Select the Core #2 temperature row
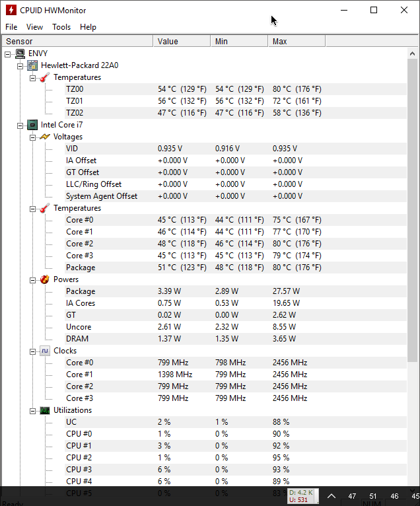Image resolution: width=420 pixels, height=506 pixels. (x=236, y=244)
